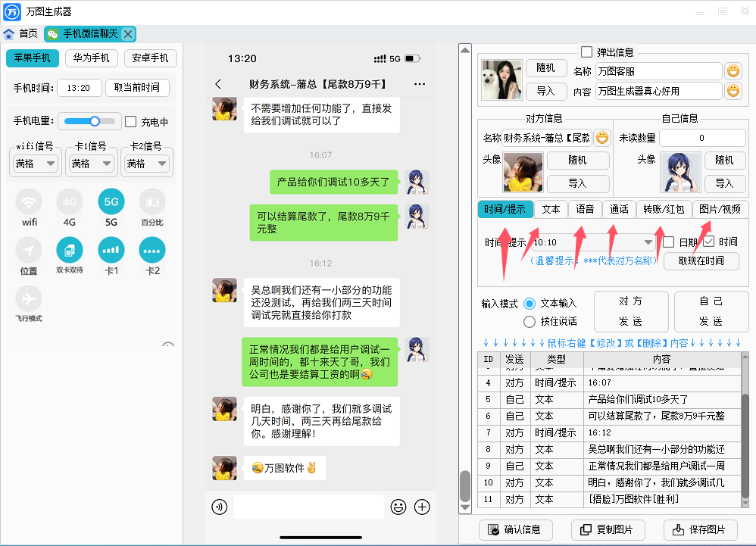The height and width of the screenshot is (546, 756).
Task: Select row 11 [捂脸]万图软件[胜利]
Action: coord(610,499)
